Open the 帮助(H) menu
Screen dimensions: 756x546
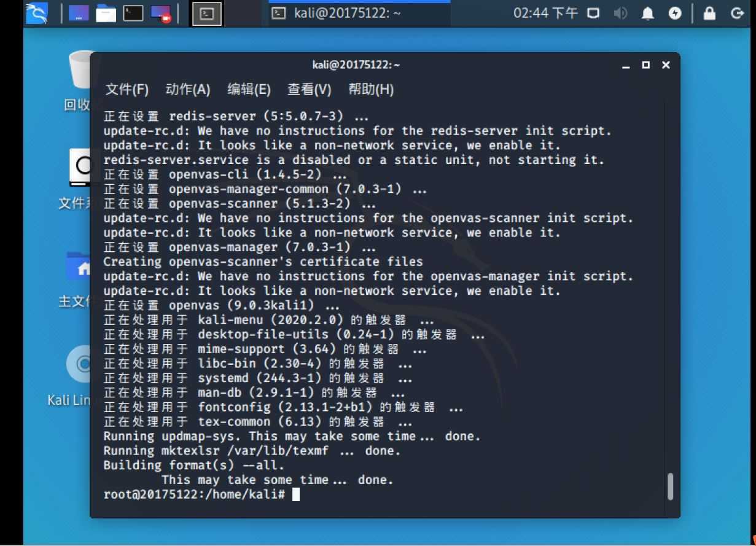click(371, 90)
